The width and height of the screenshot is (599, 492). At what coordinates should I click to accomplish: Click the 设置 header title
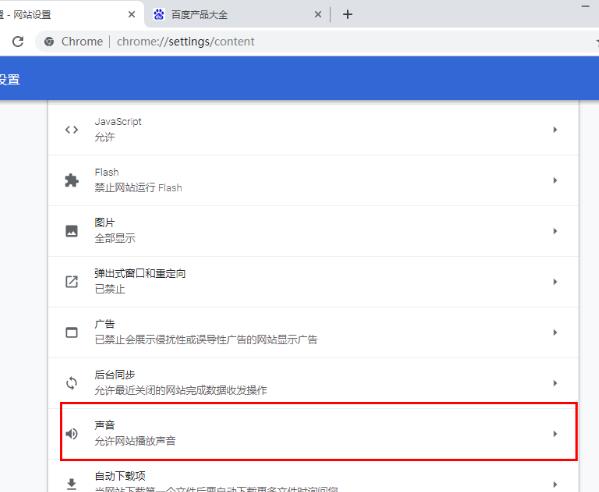9,79
